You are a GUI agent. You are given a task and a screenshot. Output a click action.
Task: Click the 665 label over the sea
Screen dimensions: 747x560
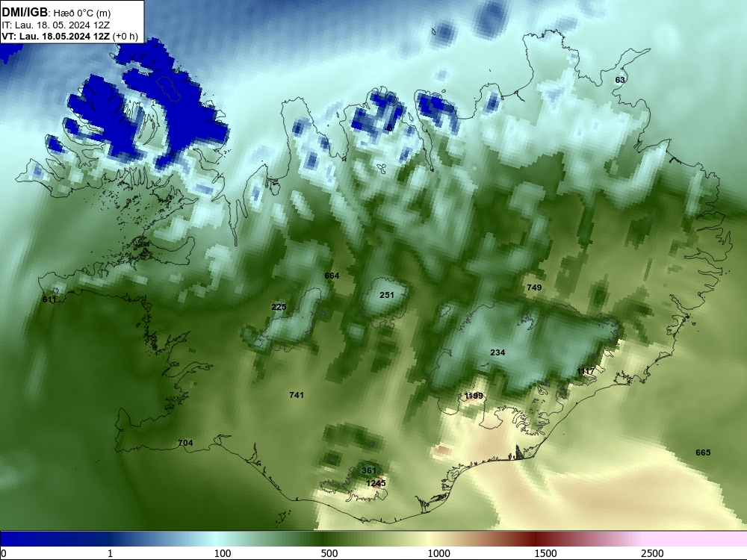[x=703, y=452]
